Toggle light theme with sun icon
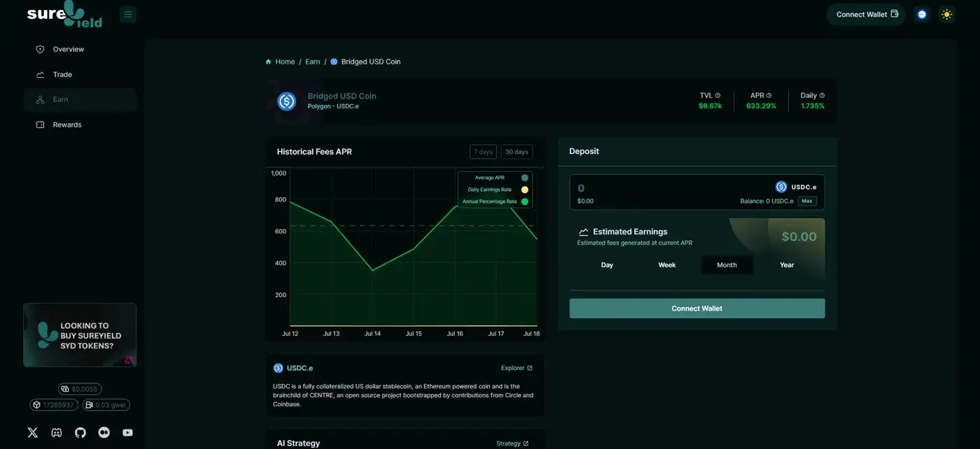This screenshot has height=449, width=980. coord(947,14)
